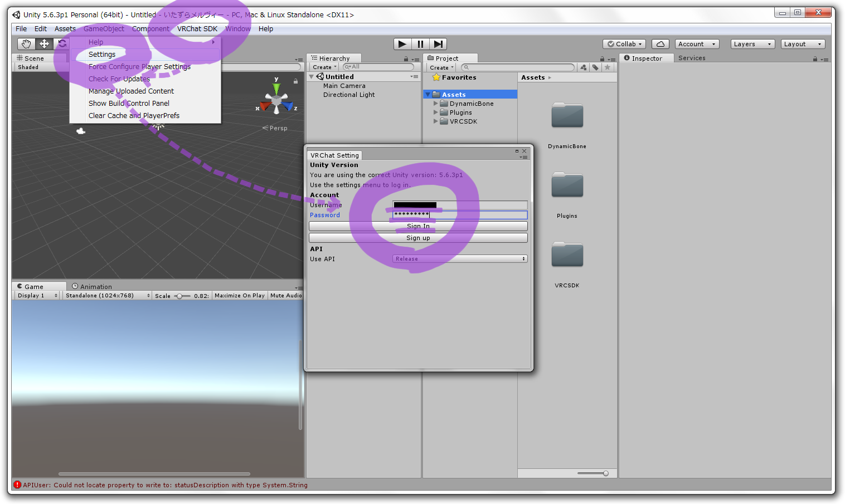Lock the Hierarchy panel
This screenshot has width=845, height=504.
[406, 58]
